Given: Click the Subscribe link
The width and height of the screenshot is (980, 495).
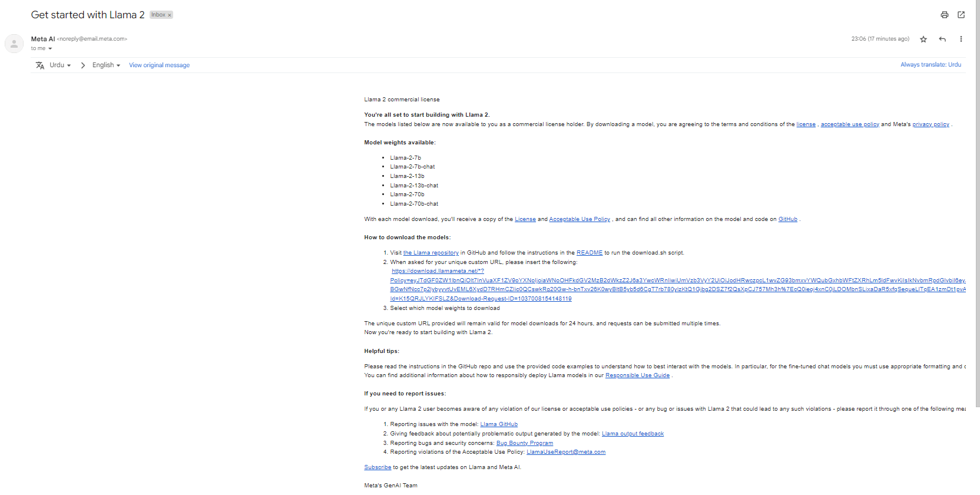Looking at the screenshot, I should [x=378, y=467].
